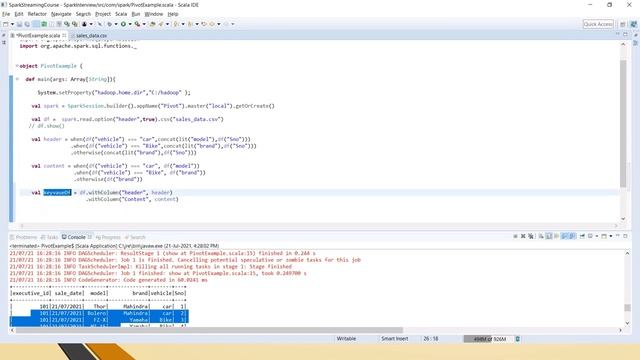Expand Display Selected Console dropdown
Viewport: 640px width, 360px height.
pyautogui.click(x=597, y=236)
